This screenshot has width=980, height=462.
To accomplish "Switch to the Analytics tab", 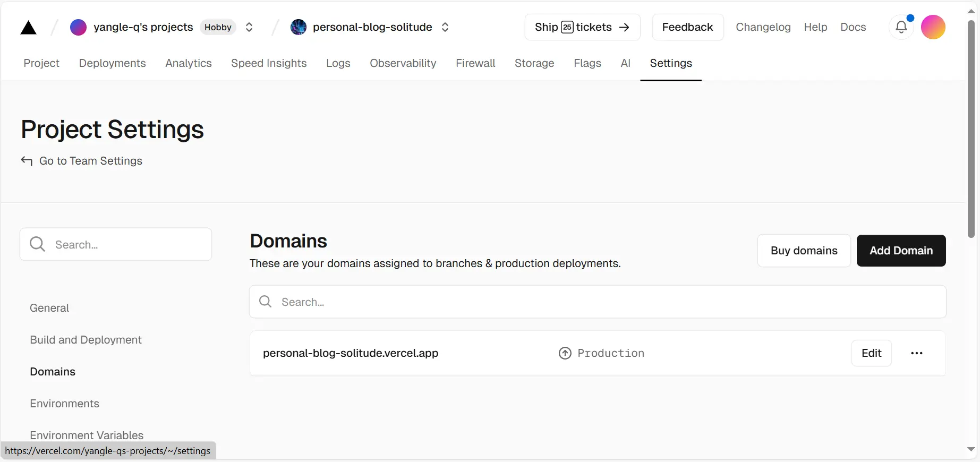I will coord(189,63).
